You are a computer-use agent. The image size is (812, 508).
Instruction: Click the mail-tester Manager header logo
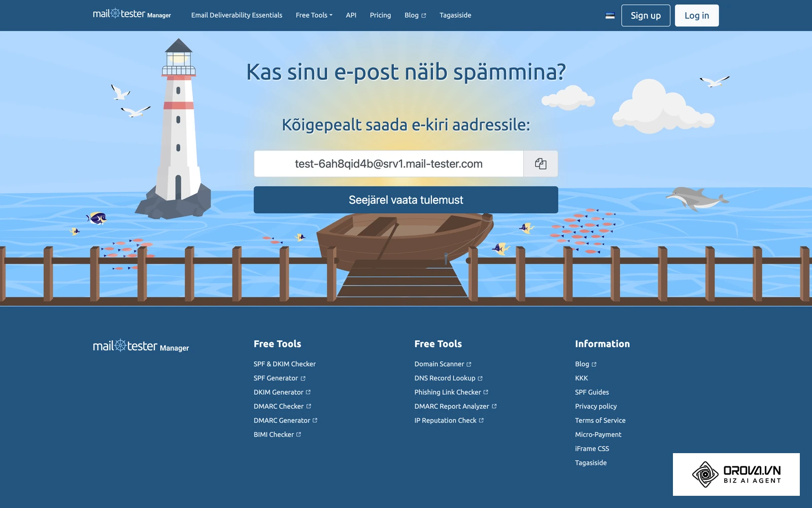point(132,14)
